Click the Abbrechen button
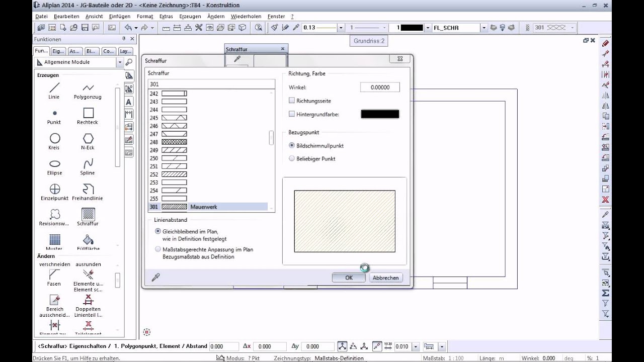This screenshot has height=362, width=644. click(386, 278)
